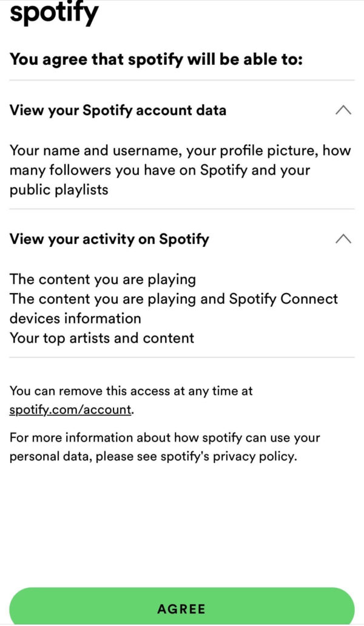Click the personal data information paragraph
The height and width of the screenshot is (626, 364).
164,446
